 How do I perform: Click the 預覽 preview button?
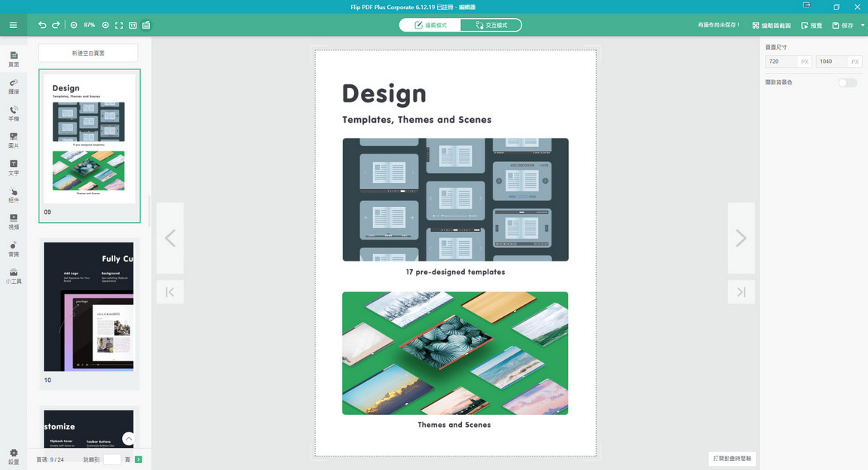[811, 26]
